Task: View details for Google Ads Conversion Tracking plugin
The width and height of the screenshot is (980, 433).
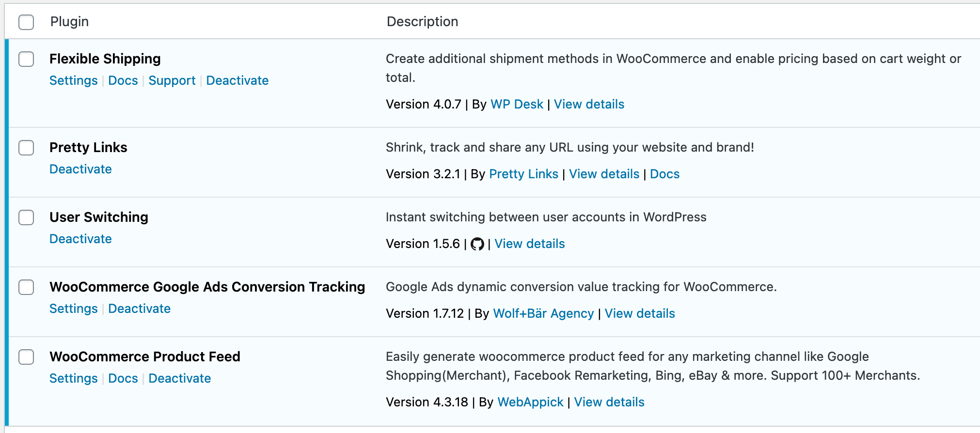Action: coord(640,313)
